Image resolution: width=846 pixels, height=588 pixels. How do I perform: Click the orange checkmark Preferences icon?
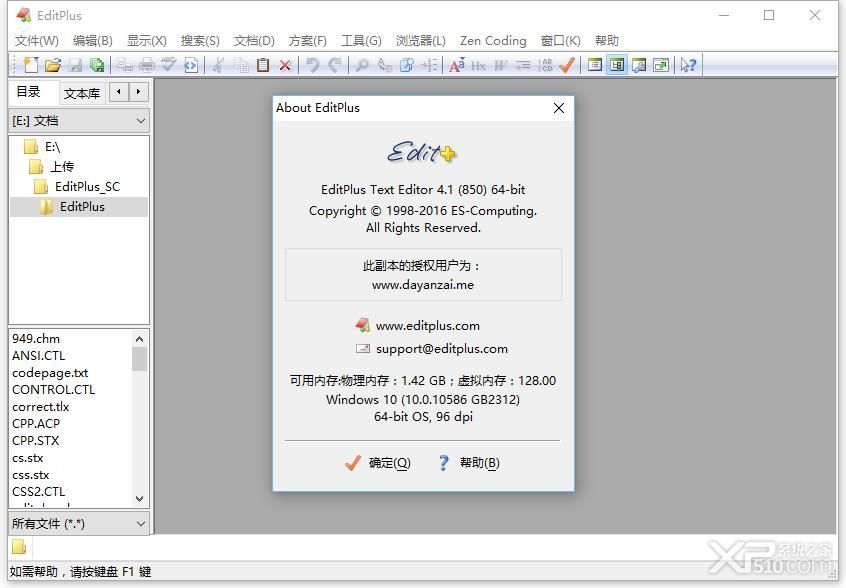pos(567,65)
